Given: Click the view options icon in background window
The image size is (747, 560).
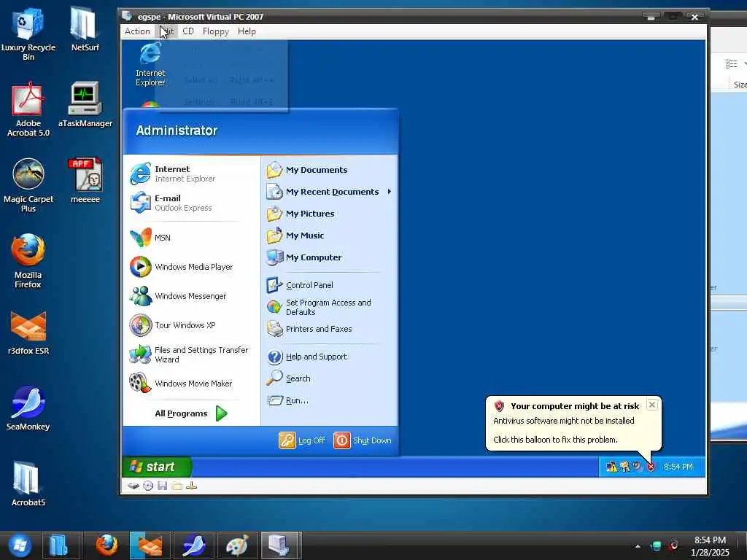Looking at the screenshot, I should (731, 64).
